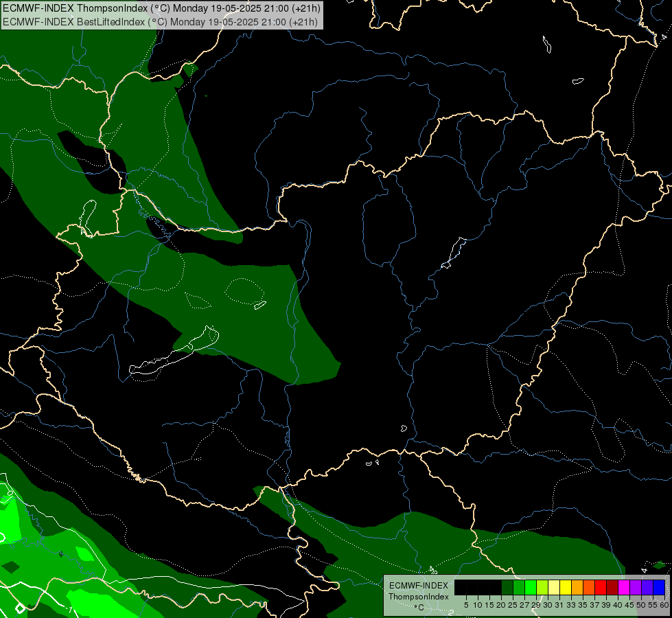Click the legend's ECMWF-INDEX label

[419, 586]
